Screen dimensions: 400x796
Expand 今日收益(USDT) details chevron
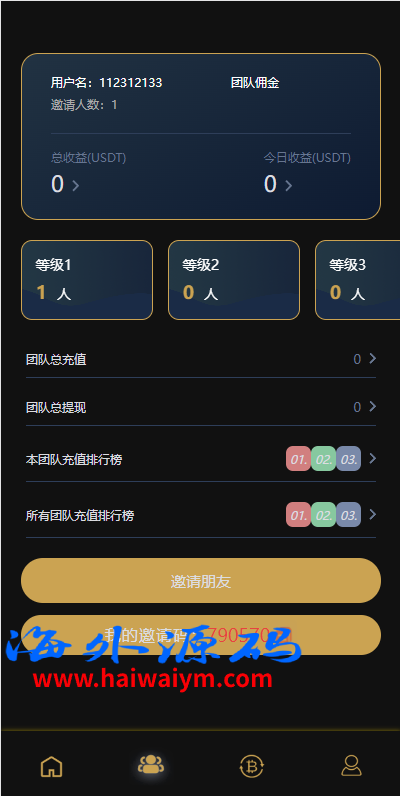click(x=288, y=186)
